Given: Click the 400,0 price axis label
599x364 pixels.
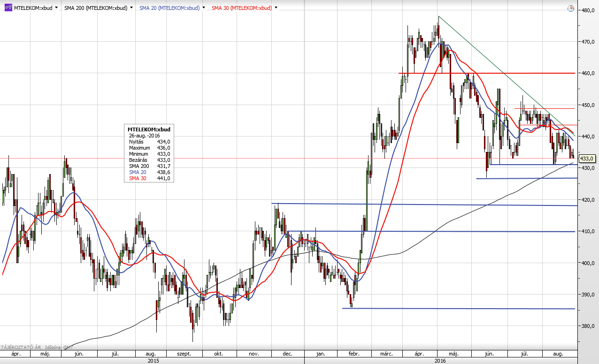Looking at the screenshot, I should pyautogui.click(x=588, y=263).
